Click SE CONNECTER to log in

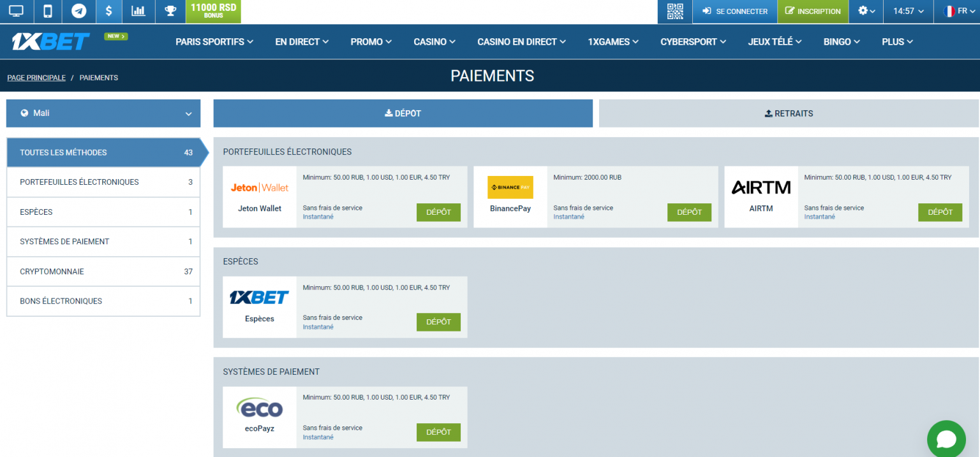[734, 11]
